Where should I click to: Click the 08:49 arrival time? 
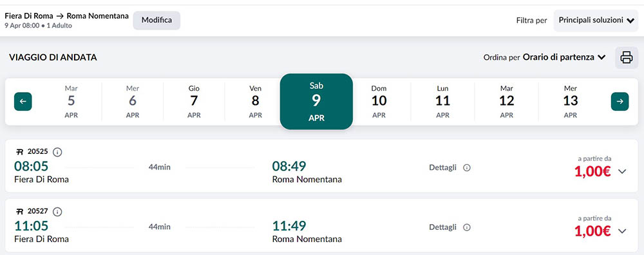289,166
